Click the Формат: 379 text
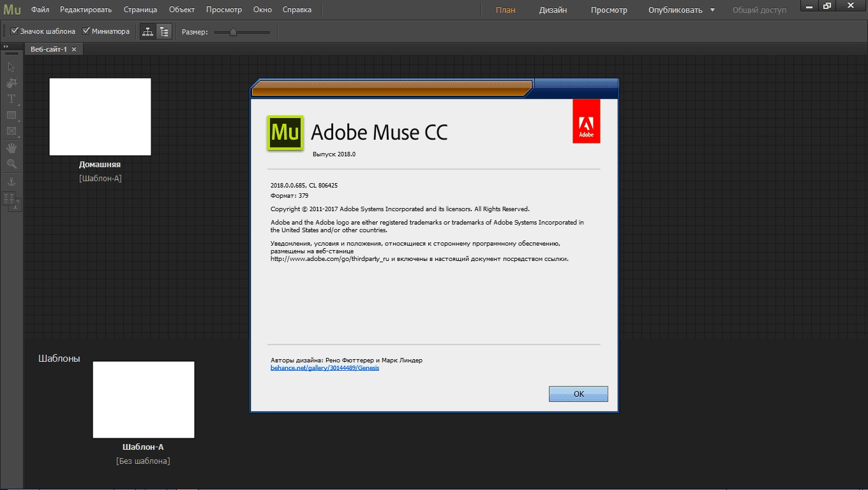The image size is (868, 490). tap(289, 196)
